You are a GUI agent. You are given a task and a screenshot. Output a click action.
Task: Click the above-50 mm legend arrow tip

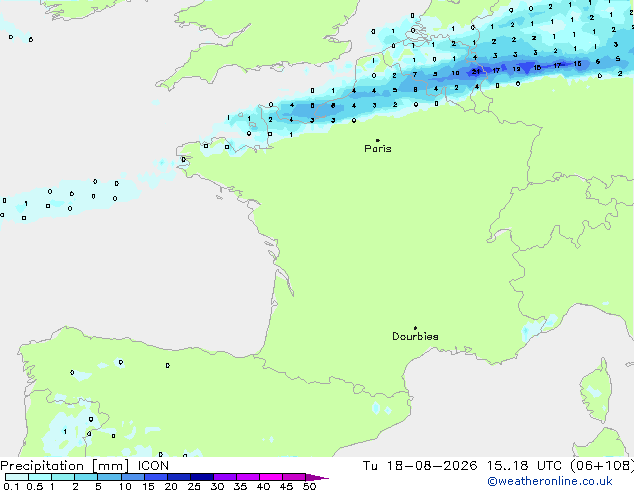[x=317, y=477]
